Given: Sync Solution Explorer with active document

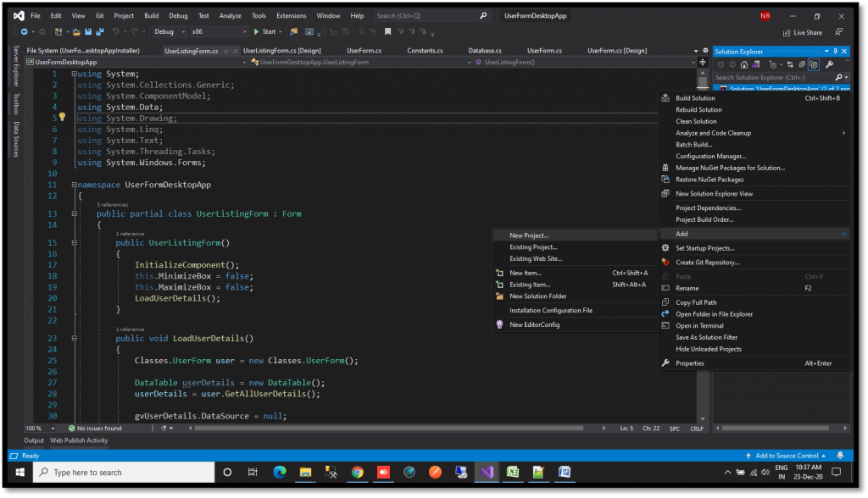Looking at the screenshot, I should 792,64.
